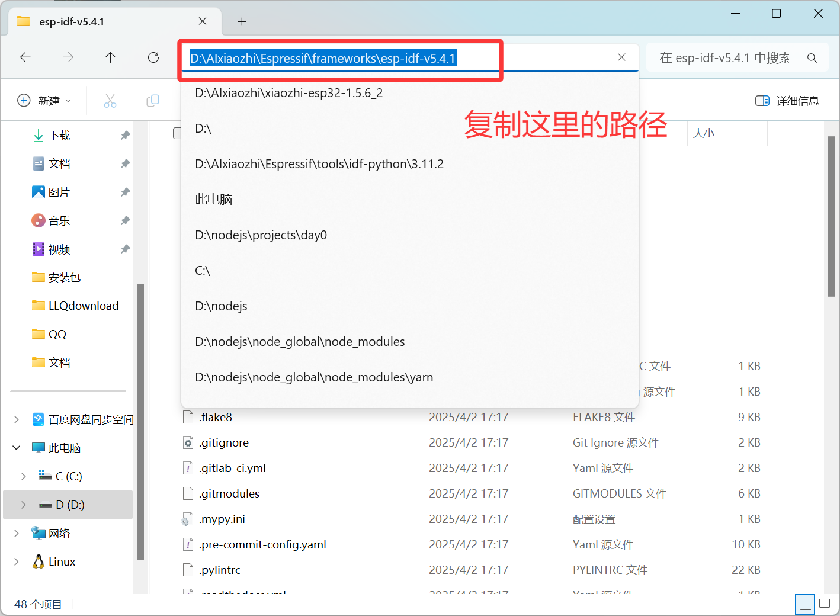
Task: Click the search magnifier icon
Action: pos(812,58)
